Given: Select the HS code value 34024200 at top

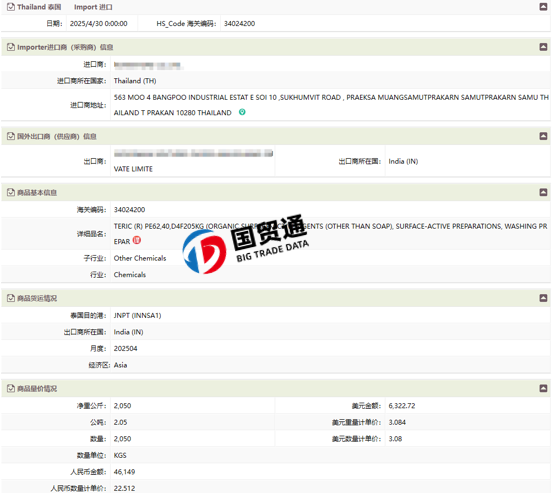Looking at the screenshot, I should tap(239, 24).
